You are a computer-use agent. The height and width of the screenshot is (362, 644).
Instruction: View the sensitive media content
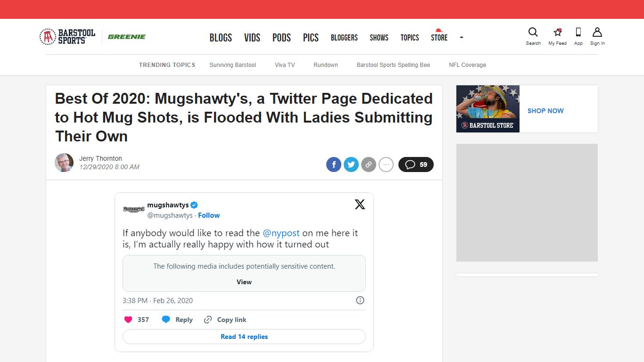pyautogui.click(x=244, y=282)
